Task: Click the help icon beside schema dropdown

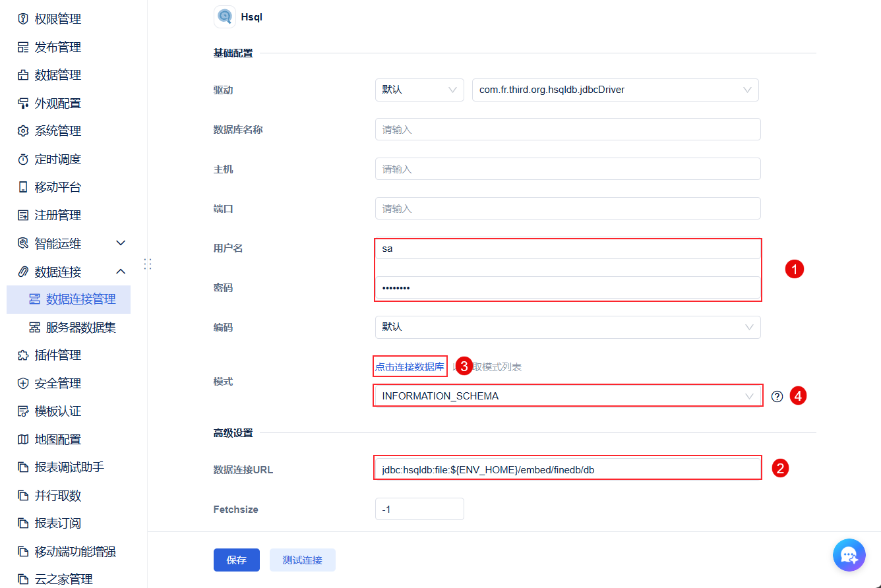Action: tap(777, 396)
